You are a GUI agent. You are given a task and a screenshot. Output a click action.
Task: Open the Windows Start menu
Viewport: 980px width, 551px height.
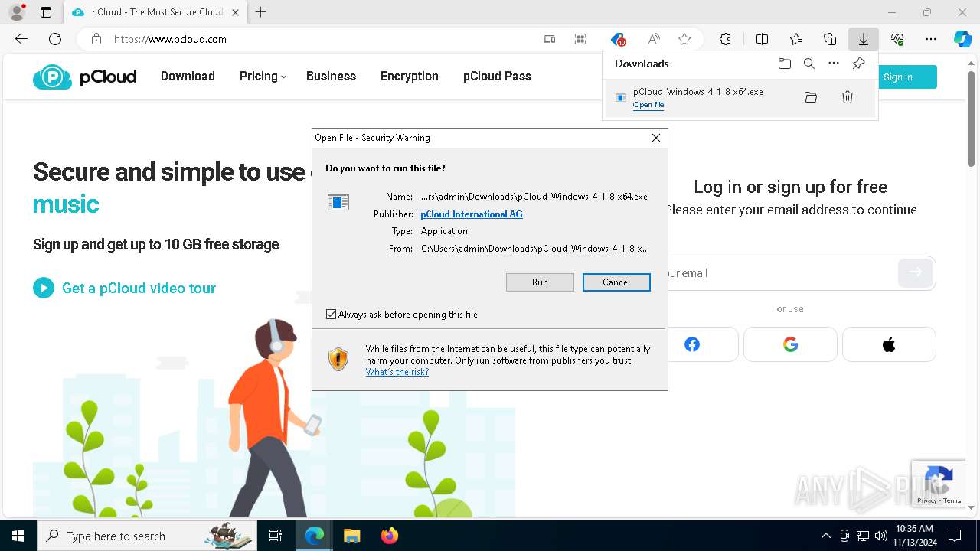[18, 536]
